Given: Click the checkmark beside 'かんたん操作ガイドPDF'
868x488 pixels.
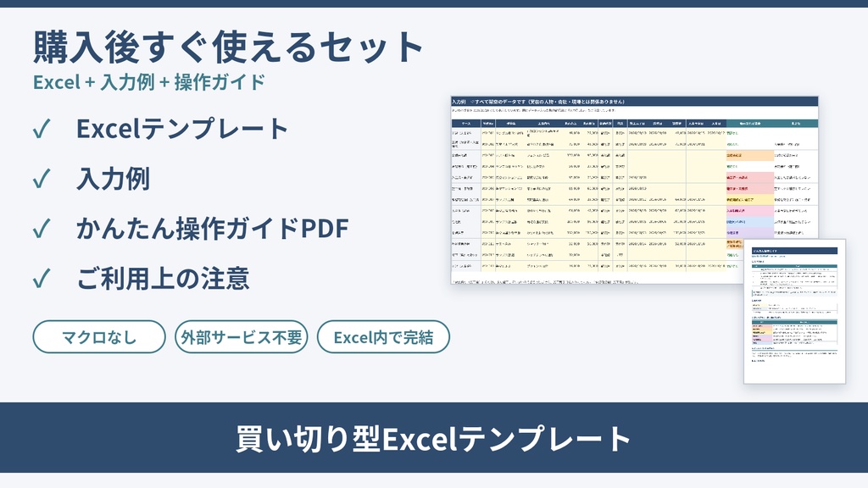Looking at the screenshot, I should [42, 229].
